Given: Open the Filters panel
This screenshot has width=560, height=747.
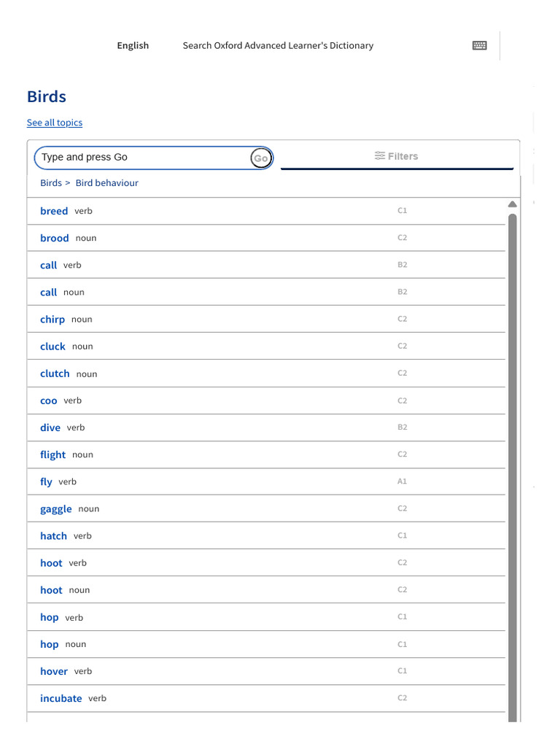Looking at the screenshot, I should coord(397,156).
